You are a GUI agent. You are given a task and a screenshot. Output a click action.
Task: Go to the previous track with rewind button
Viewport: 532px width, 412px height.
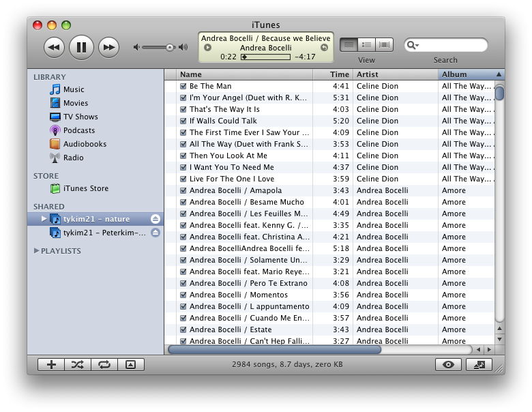click(x=54, y=47)
